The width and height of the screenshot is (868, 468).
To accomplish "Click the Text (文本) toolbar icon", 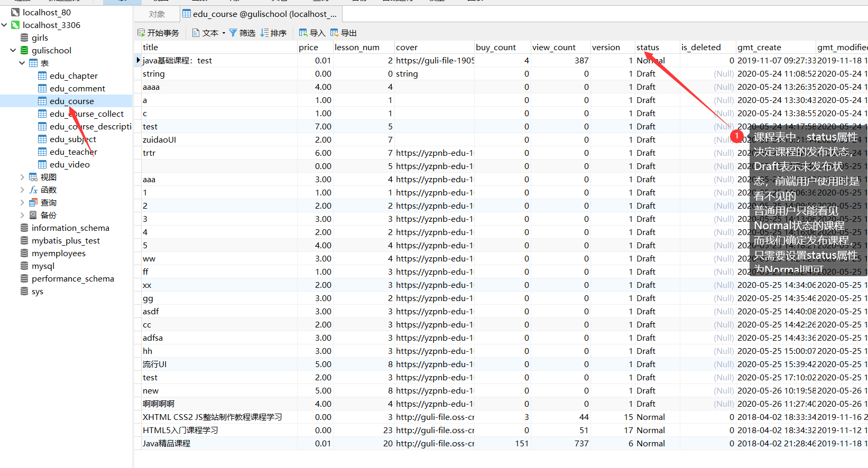I will 196,33.
